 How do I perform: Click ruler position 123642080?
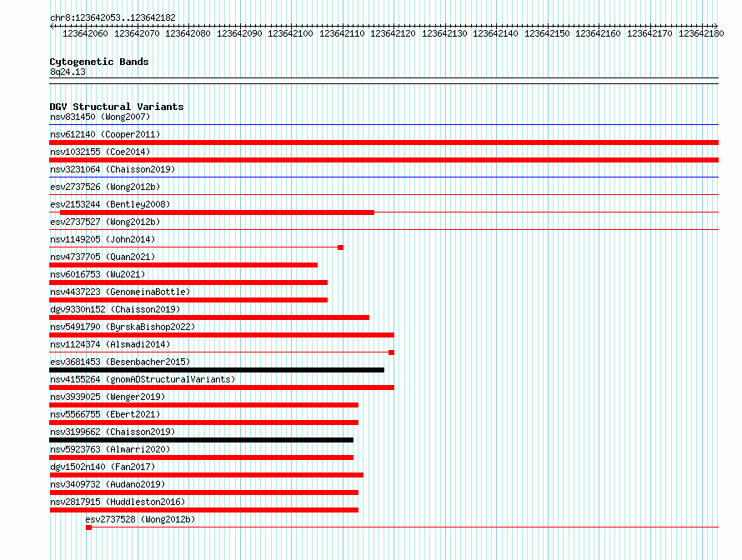[x=188, y=33]
